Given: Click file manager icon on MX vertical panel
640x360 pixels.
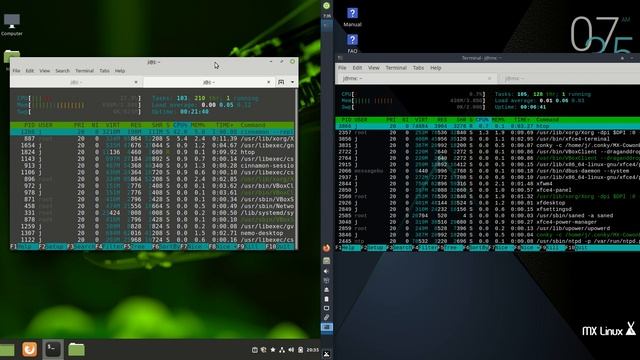Looking at the screenshot, I should coord(327,260).
